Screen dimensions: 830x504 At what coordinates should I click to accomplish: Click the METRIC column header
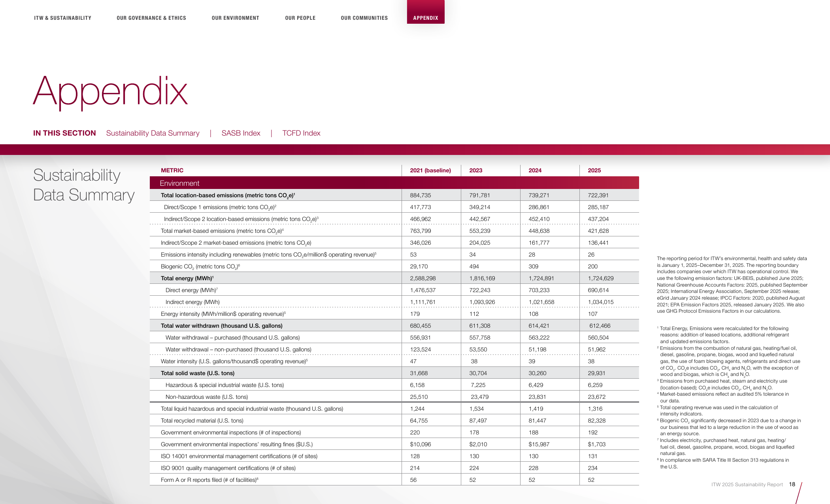(x=172, y=170)
